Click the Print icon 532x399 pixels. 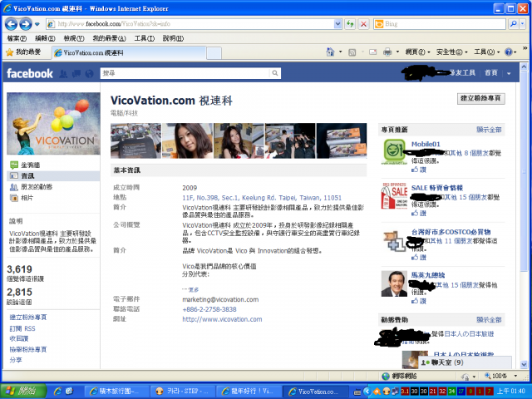coord(387,52)
